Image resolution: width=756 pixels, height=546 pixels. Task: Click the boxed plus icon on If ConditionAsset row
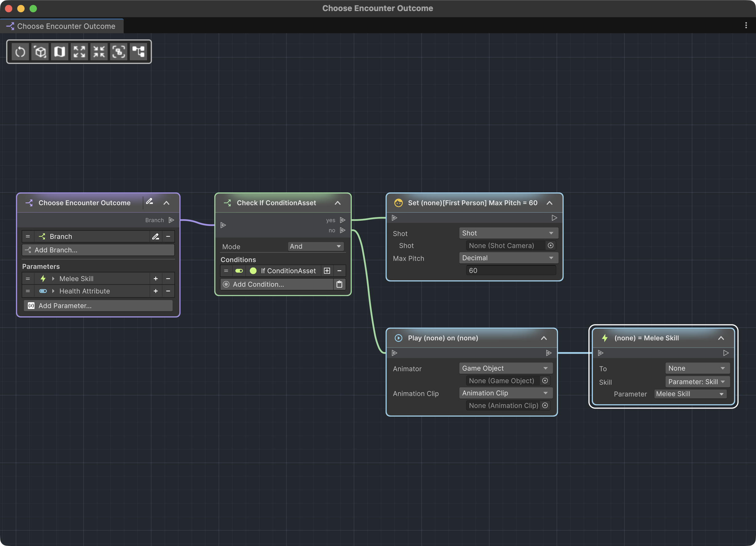point(327,271)
